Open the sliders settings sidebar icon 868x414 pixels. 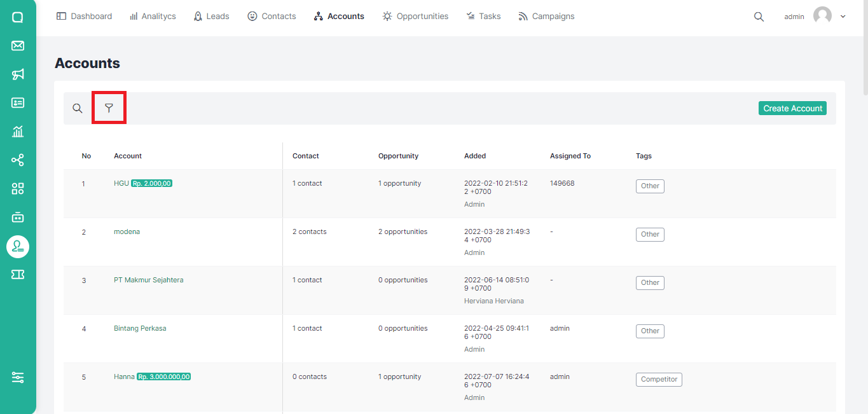coord(18,378)
